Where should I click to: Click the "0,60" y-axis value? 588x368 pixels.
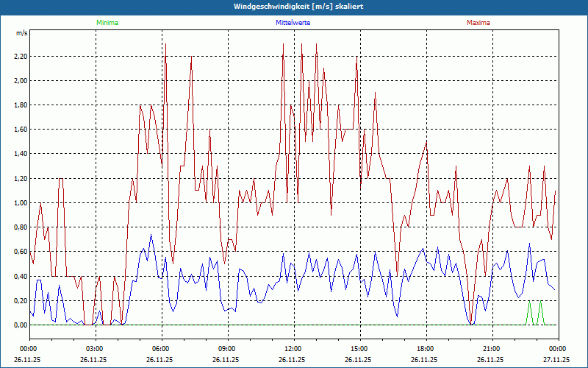tap(21, 252)
